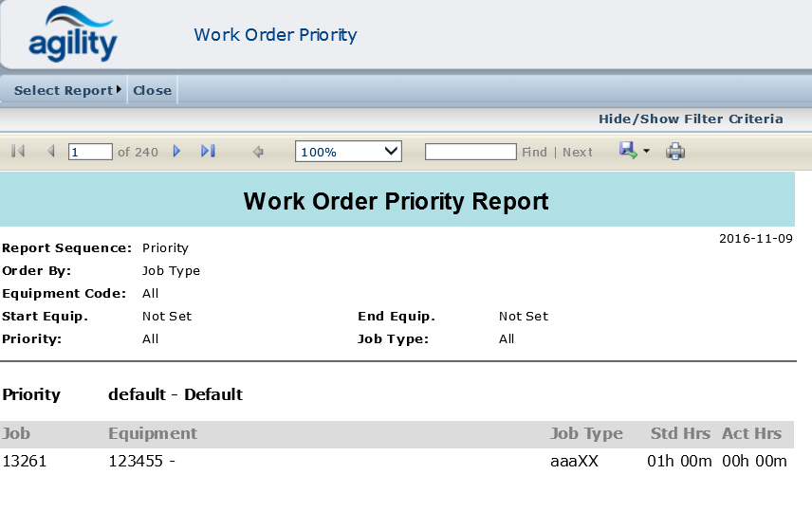
Task: Advance to next report page
Action: [x=176, y=152]
